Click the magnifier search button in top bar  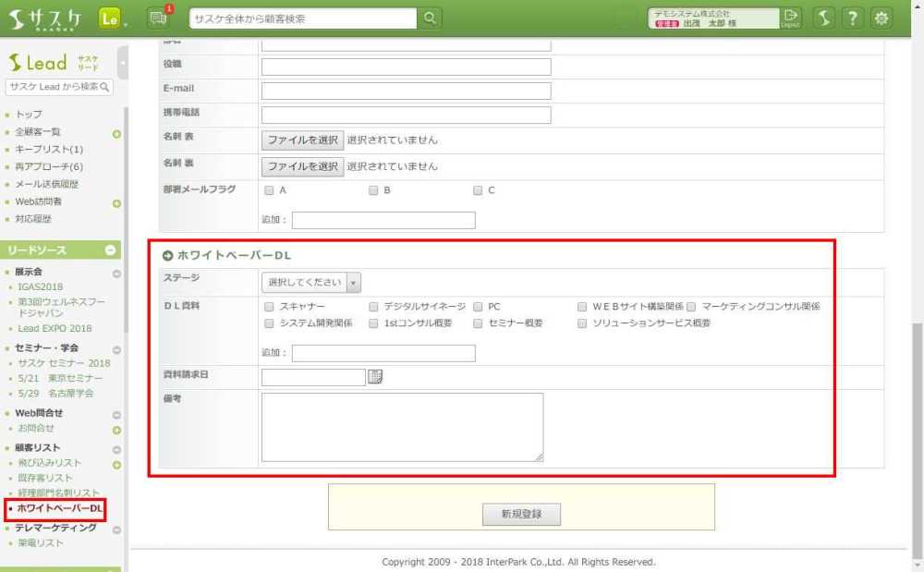pyautogui.click(x=431, y=18)
